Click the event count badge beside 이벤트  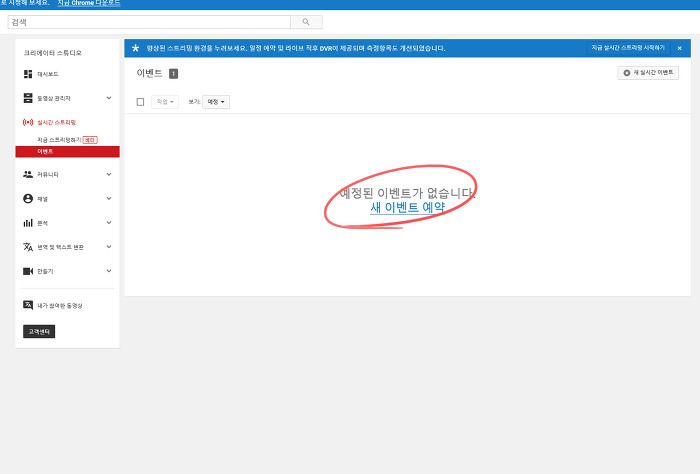click(173, 74)
